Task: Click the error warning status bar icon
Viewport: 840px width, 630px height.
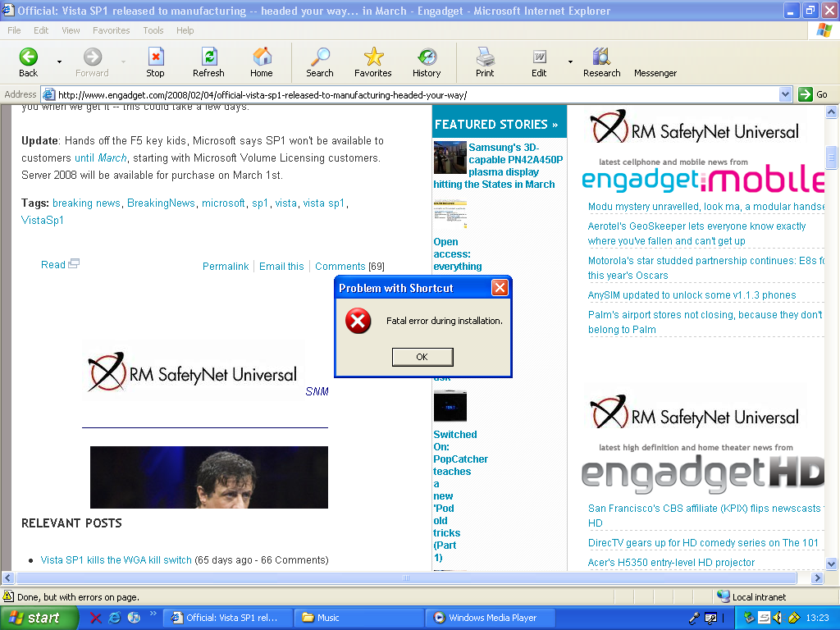Action: 8,596
